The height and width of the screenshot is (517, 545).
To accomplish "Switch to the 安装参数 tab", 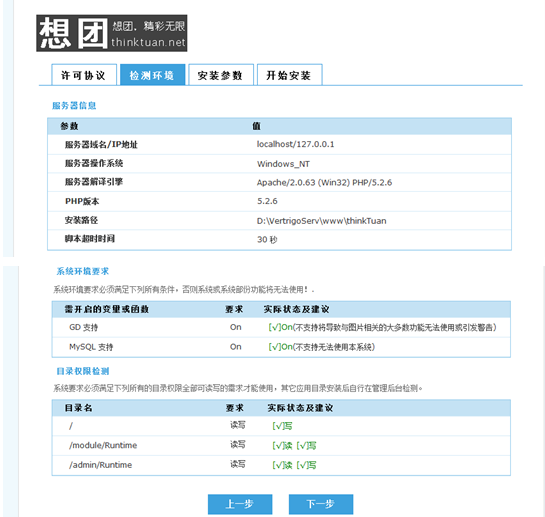I will (x=221, y=75).
